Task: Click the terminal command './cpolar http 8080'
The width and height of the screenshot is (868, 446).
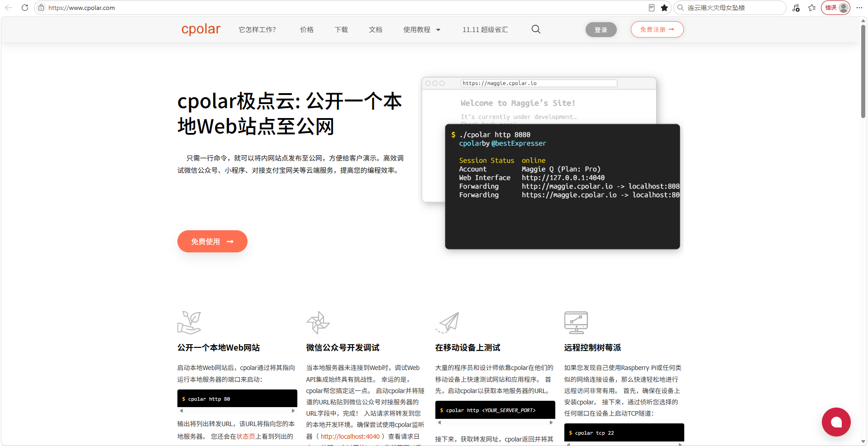Action: 495,135
